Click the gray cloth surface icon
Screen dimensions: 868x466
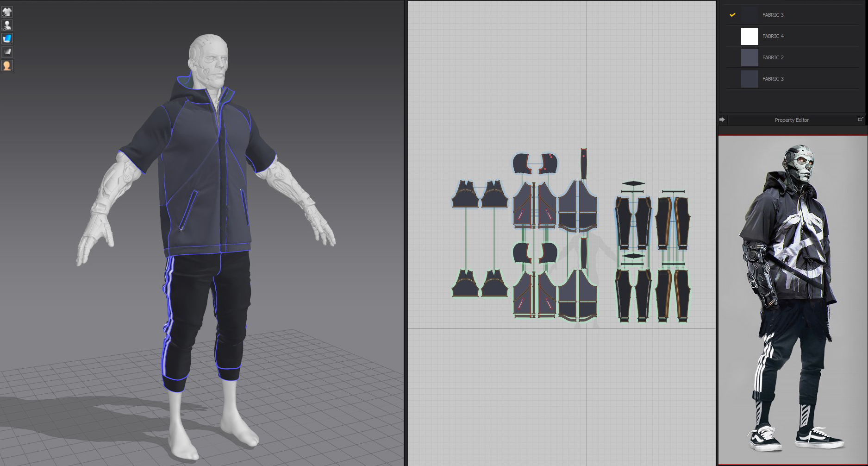click(7, 52)
